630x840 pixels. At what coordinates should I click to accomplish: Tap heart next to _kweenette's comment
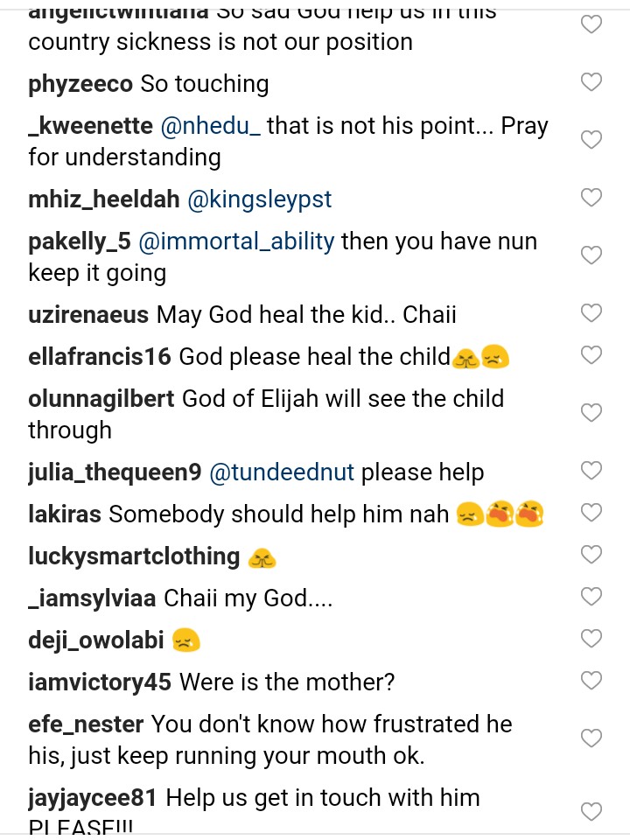591,140
